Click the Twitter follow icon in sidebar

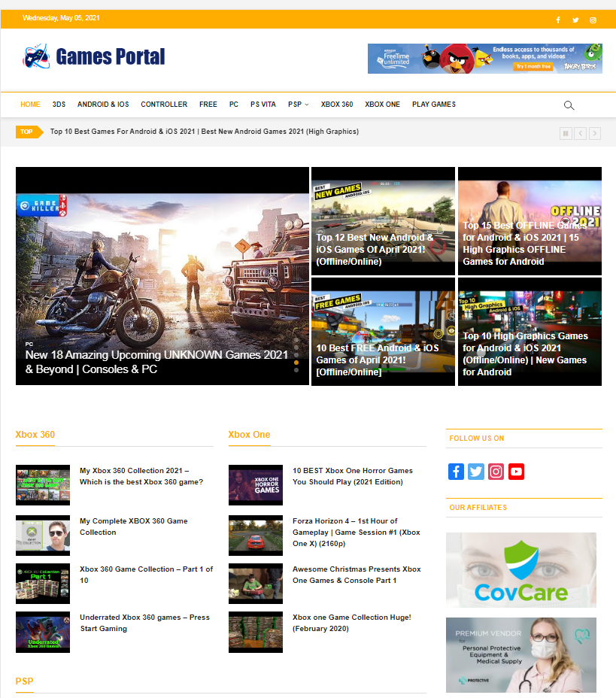(x=476, y=472)
